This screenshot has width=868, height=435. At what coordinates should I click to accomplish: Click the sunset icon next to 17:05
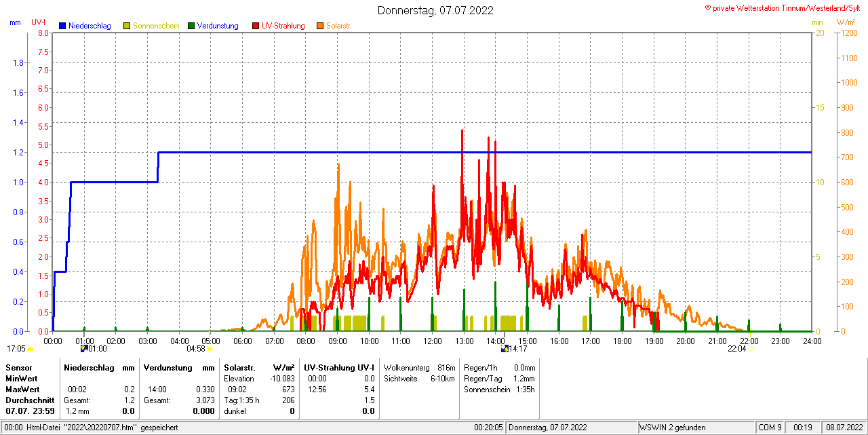(x=30, y=349)
